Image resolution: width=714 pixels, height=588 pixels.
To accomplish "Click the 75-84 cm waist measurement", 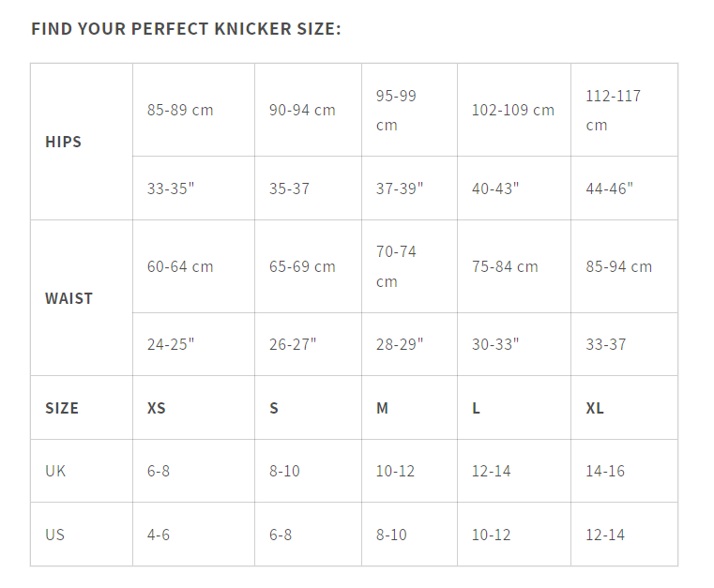I will pos(505,266).
